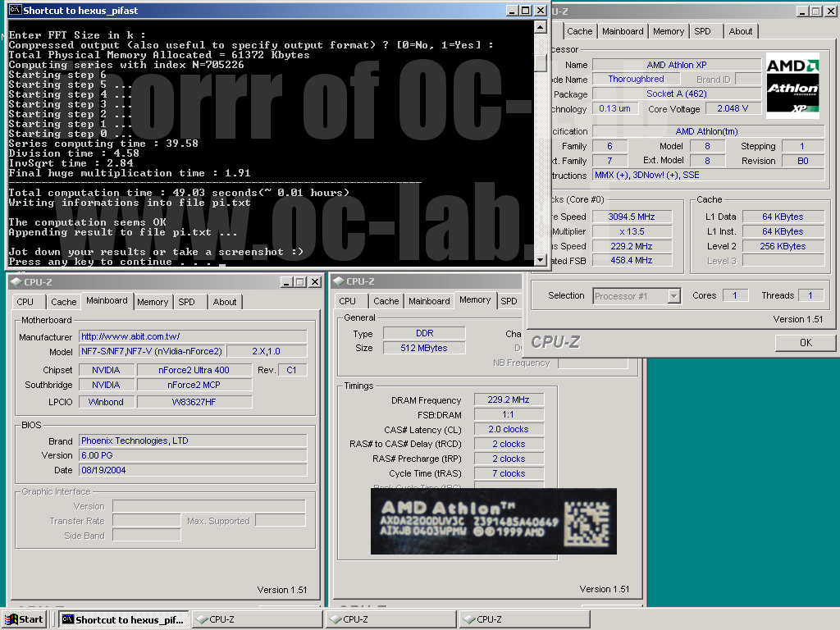This screenshot has height=630, width=840.
Task: Open SPD tab in Memory CPU-Z window
Action: pos(509,302)
